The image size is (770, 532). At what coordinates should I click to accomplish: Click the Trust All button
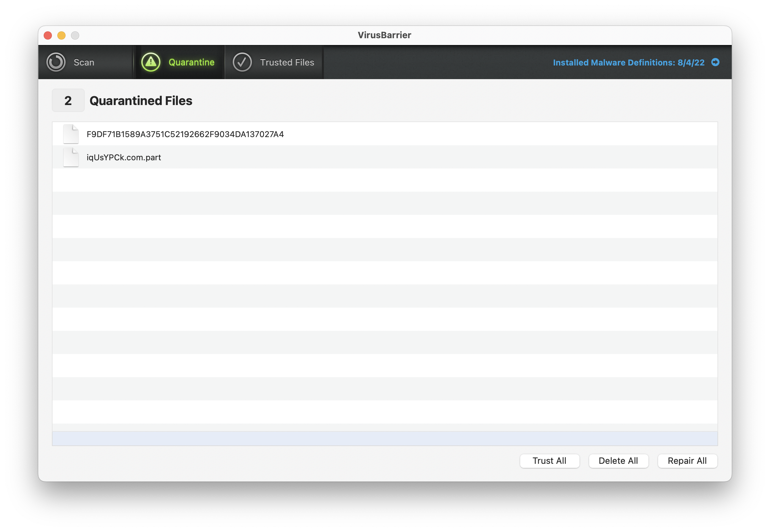[x=549, y=461]
